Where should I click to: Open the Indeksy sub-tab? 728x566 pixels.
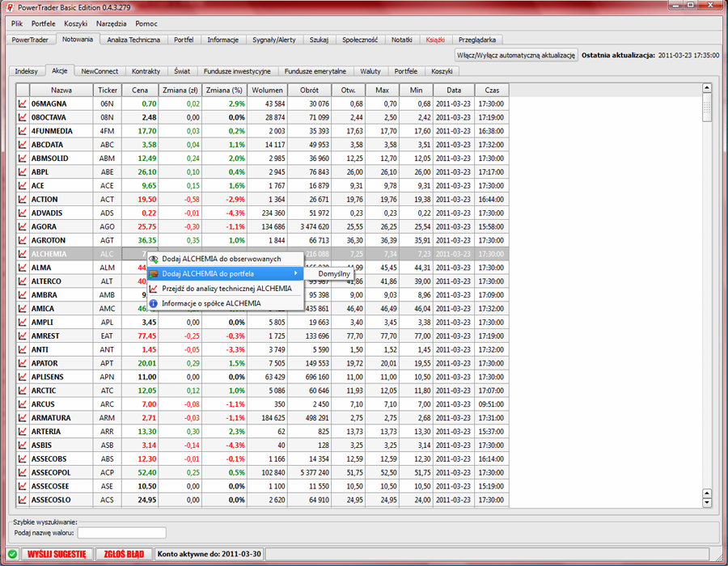(x=26, y=71)
